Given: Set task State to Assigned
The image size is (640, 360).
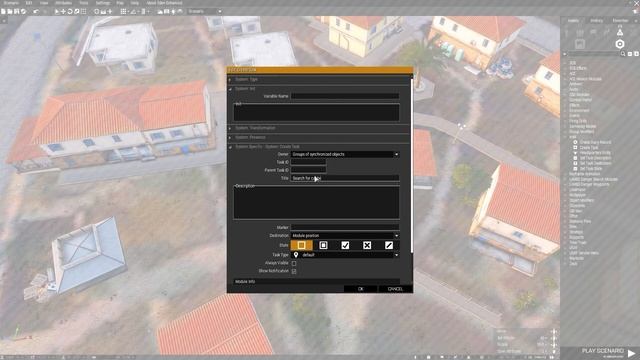Looking at the screenshot, I should [323, 245].
